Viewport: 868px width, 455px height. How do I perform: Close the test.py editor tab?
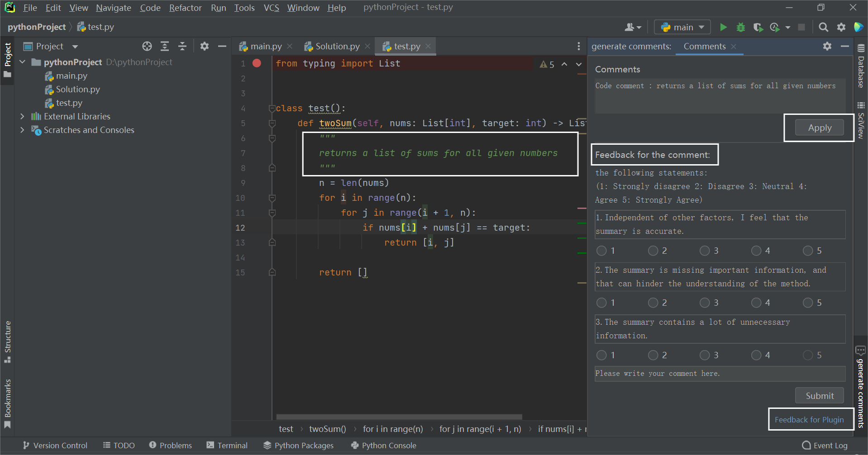tap(428, 46)
